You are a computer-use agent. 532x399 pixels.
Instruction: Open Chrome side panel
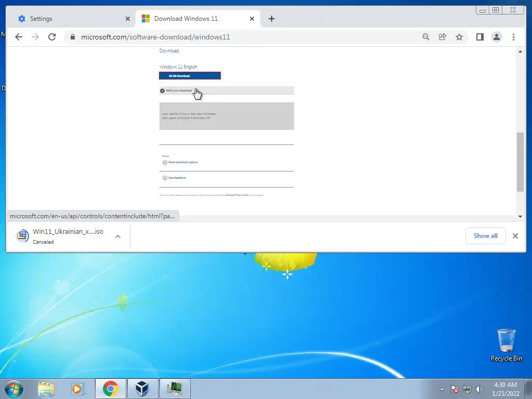click(480, 37)
